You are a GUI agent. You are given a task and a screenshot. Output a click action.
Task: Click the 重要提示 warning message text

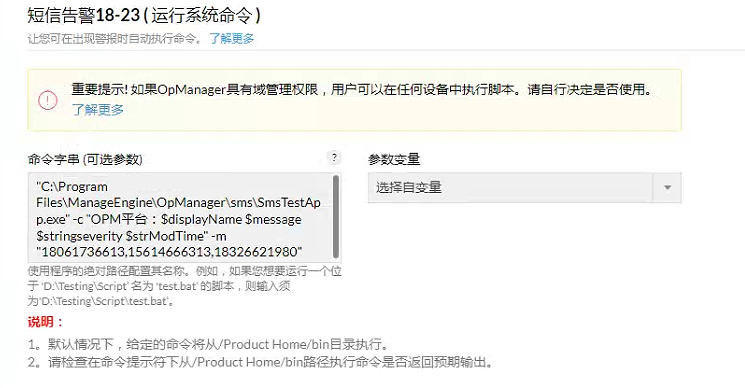(363, 89)
